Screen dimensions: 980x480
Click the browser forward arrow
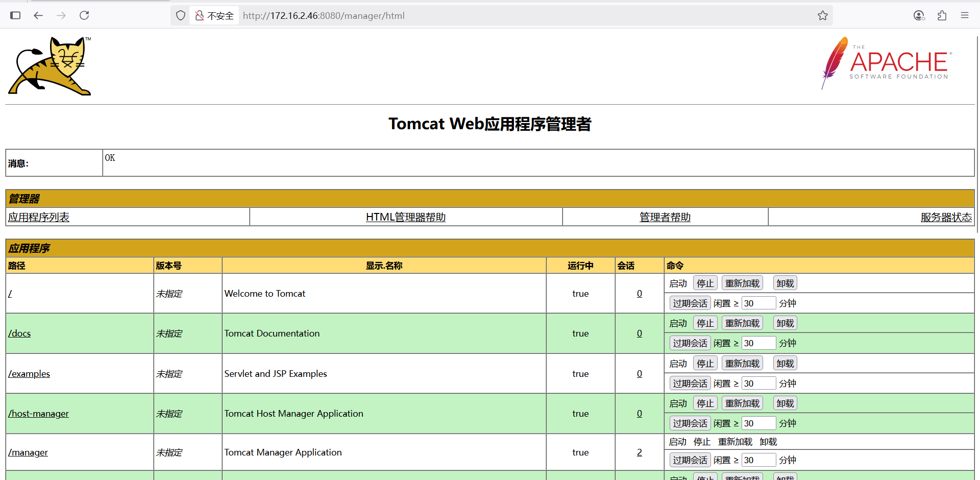(61, 15)
